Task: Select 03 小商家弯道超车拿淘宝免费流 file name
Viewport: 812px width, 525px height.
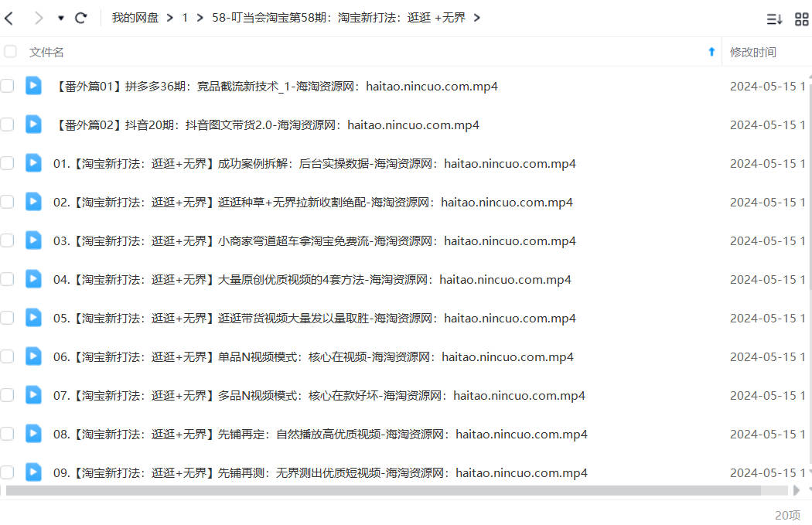Action: [x=314, y=241]
